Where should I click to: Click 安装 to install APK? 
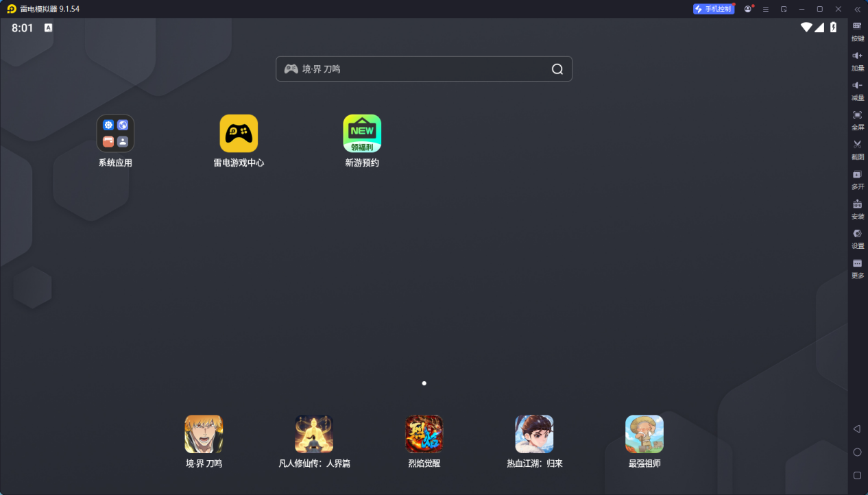tap(858, 209)
